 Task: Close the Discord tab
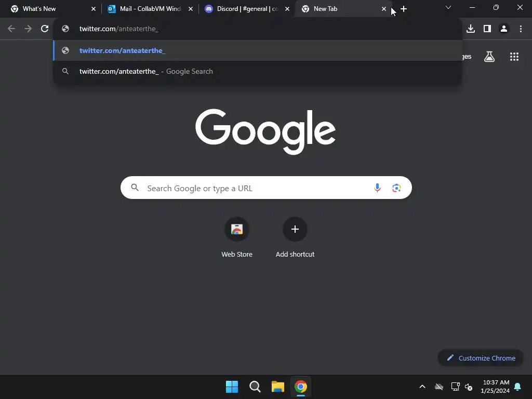tap(287, 9)
